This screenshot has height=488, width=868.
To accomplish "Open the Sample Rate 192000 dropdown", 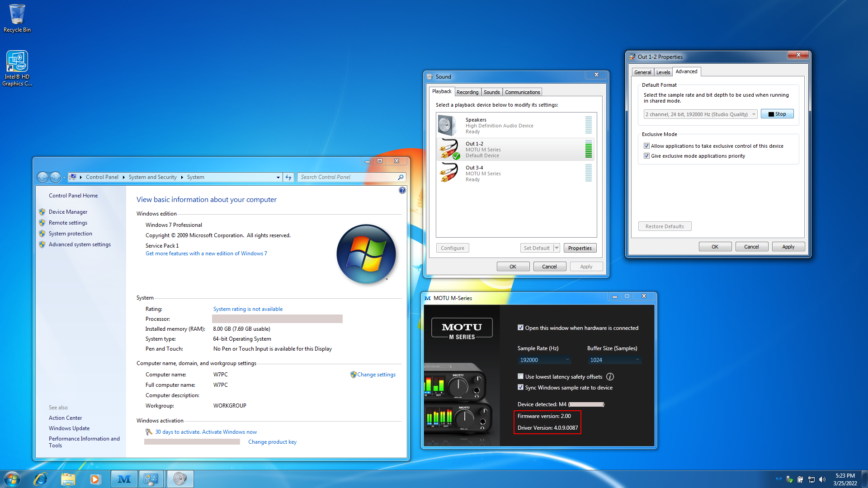I will point(544,360).
